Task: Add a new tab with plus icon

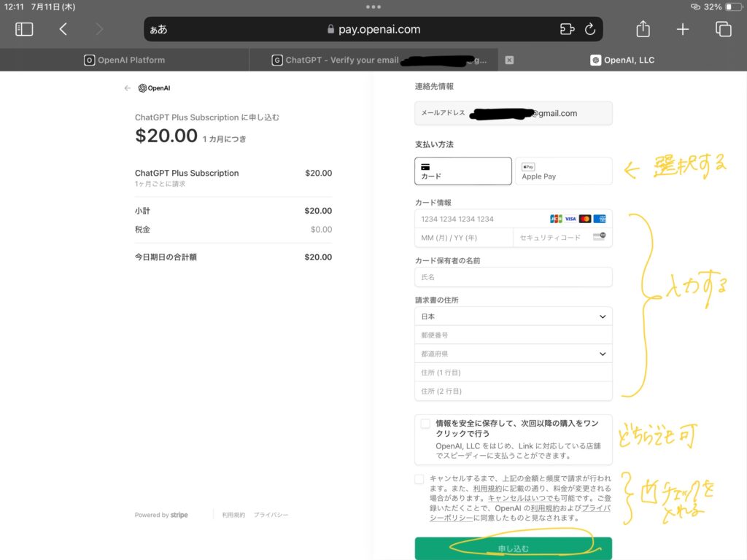Action: point(683,29)
